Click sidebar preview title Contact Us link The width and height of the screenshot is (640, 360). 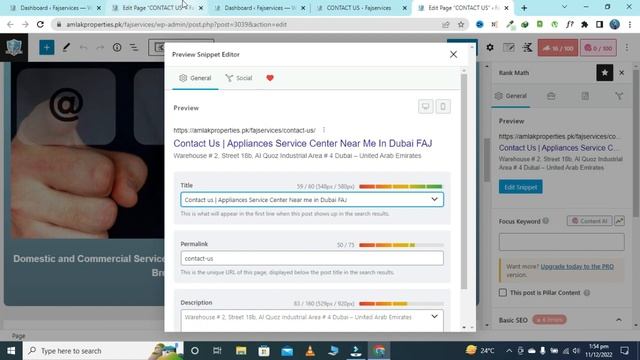(558, 148)
